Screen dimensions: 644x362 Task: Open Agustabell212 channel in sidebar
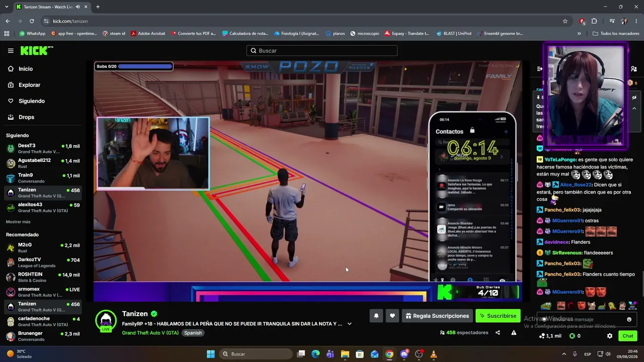pos(43,163)
